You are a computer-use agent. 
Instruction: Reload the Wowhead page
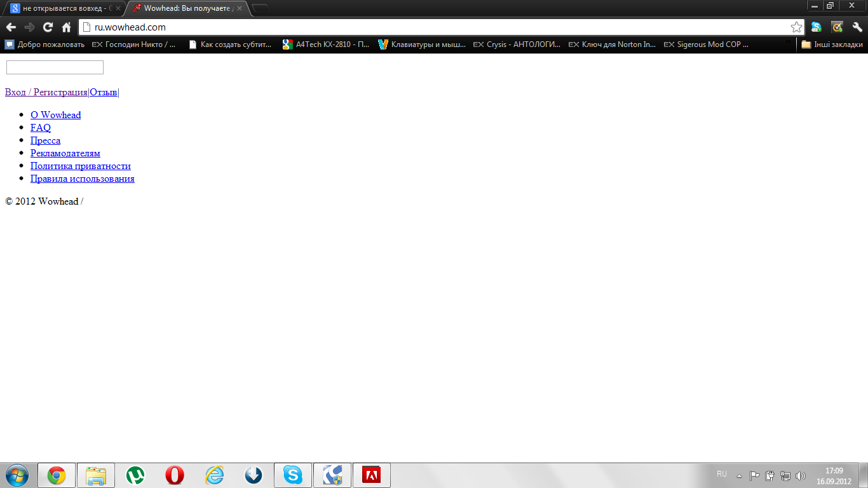(48, 27)
